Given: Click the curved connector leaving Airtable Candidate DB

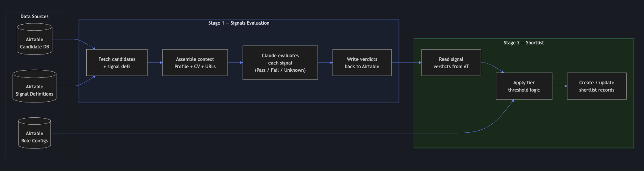Looking at the screenshot, I should [69, 39].
